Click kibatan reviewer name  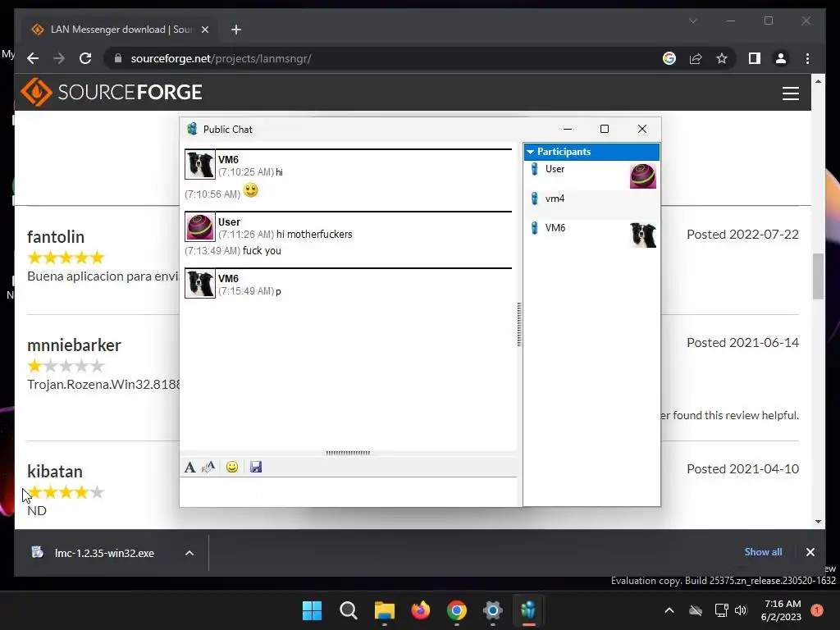(x=55, y=472)
